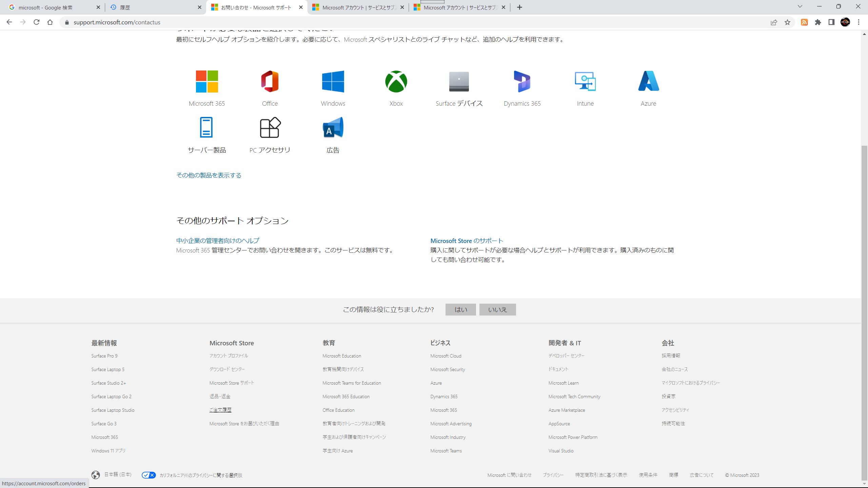Switch to fourth tab Microsoft アカウント
Viewport: 868px width, 488px height.
(x=358, y=7)
